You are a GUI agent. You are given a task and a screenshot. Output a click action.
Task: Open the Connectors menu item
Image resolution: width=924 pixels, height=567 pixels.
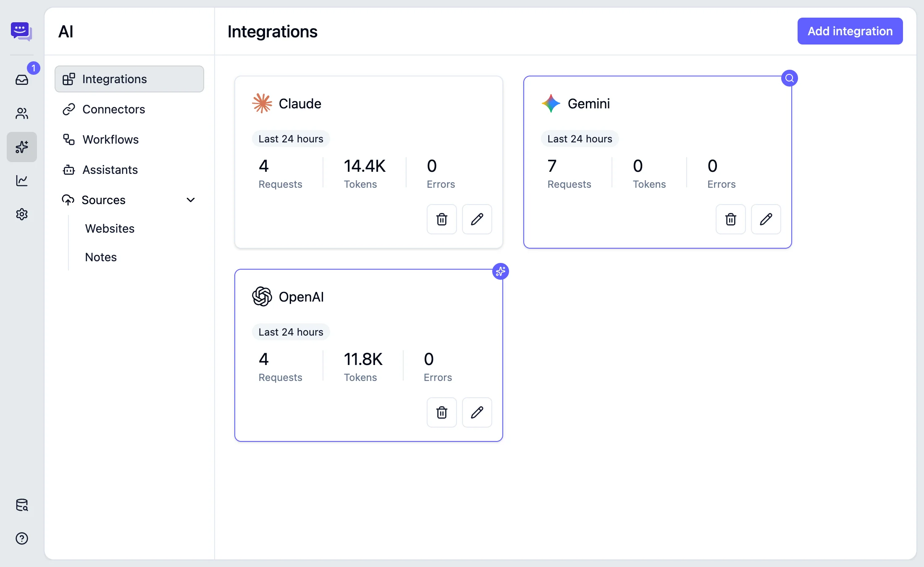(x=129, y=109)
